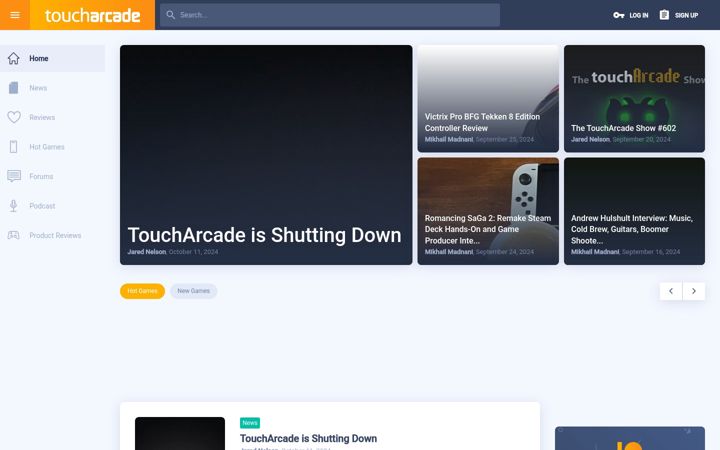Click the search magnifier icon

tap(170, 15)
